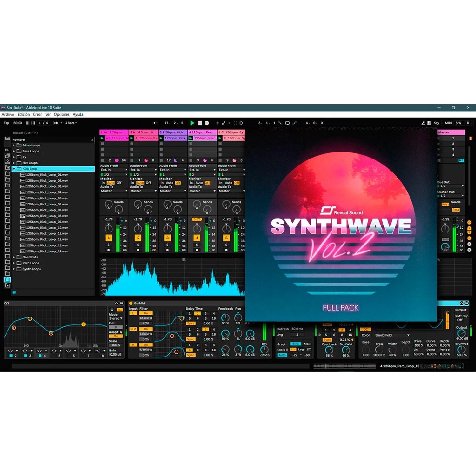
Task: Open the Edición menu
Action: pos(24,114)
